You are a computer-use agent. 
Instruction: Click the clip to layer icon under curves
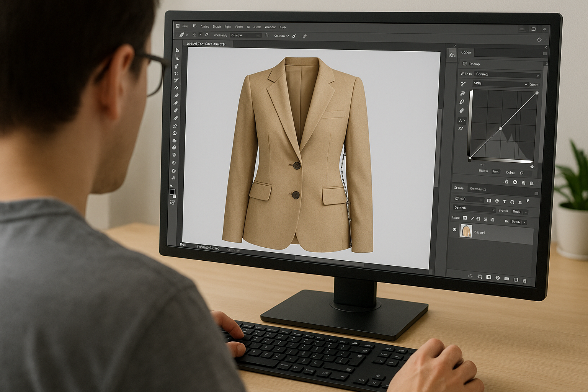(506, 182)
